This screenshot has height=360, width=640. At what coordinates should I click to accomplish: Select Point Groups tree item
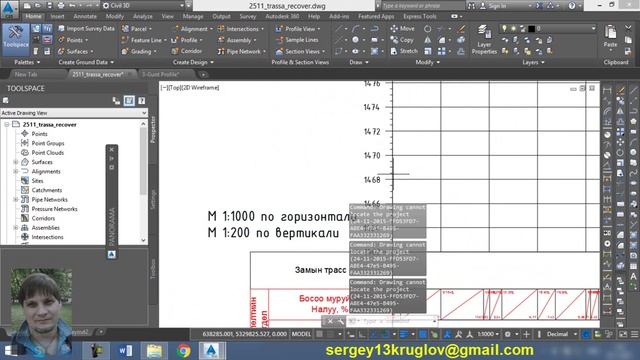click(x=48, y=143)
